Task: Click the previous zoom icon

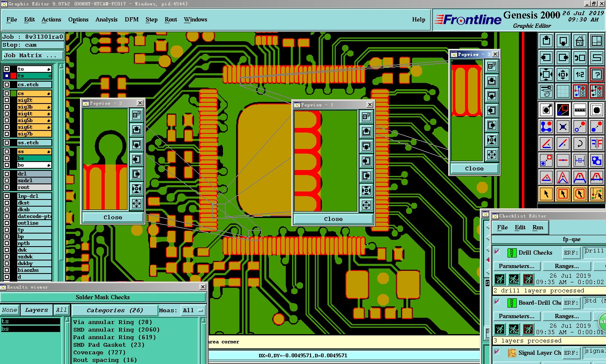Action: [580, 58]
